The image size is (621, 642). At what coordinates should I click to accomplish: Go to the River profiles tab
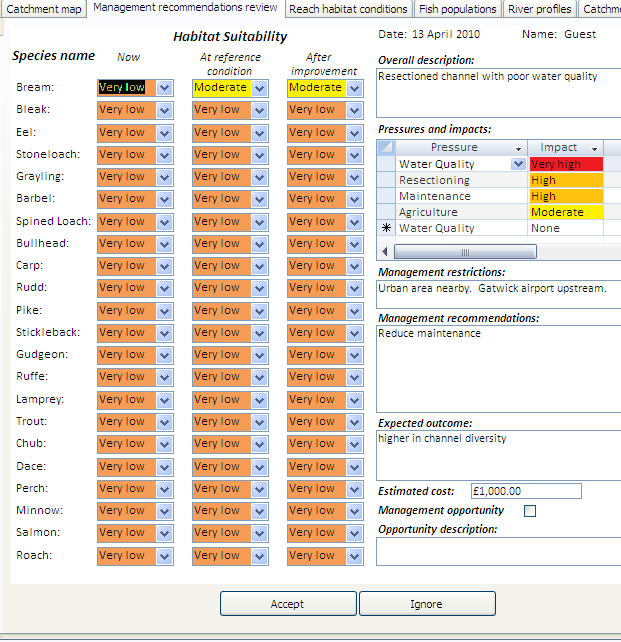[540, 9]
